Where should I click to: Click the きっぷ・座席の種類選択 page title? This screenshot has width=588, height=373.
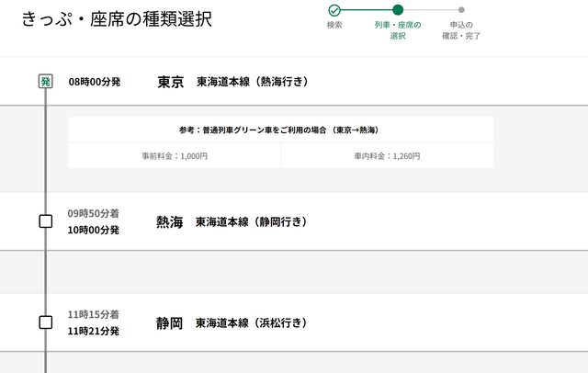[117, 19]
